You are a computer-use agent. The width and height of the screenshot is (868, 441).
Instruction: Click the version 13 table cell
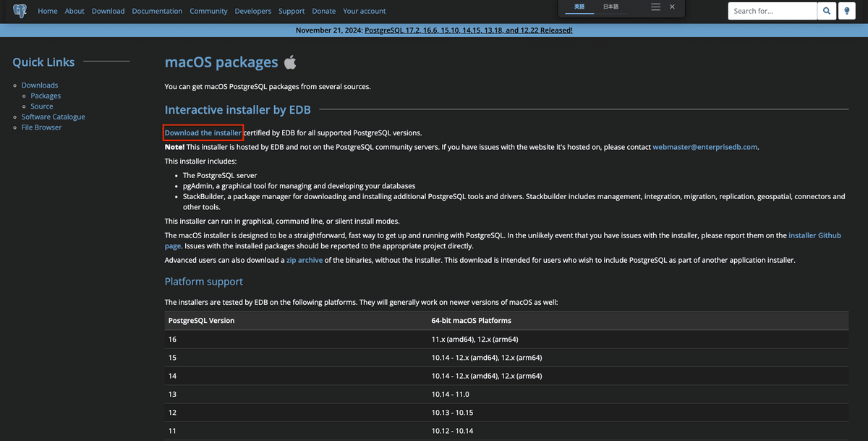297,394
